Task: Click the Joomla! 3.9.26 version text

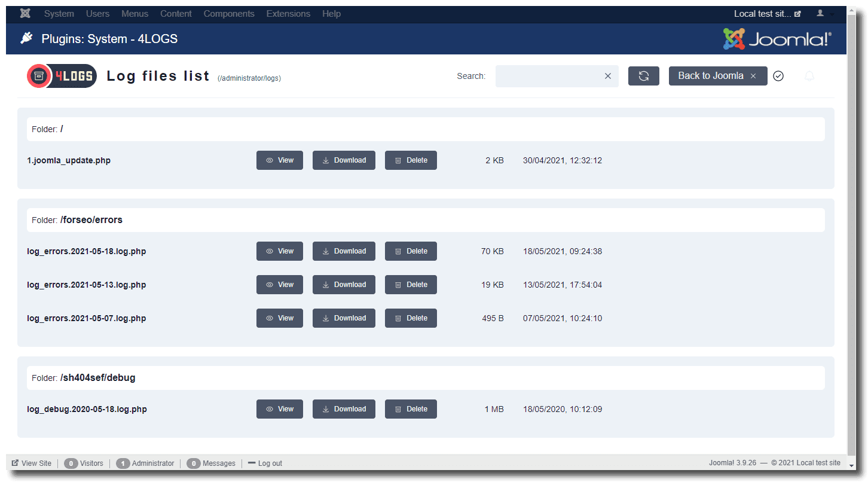Action: tap(733, 463)
